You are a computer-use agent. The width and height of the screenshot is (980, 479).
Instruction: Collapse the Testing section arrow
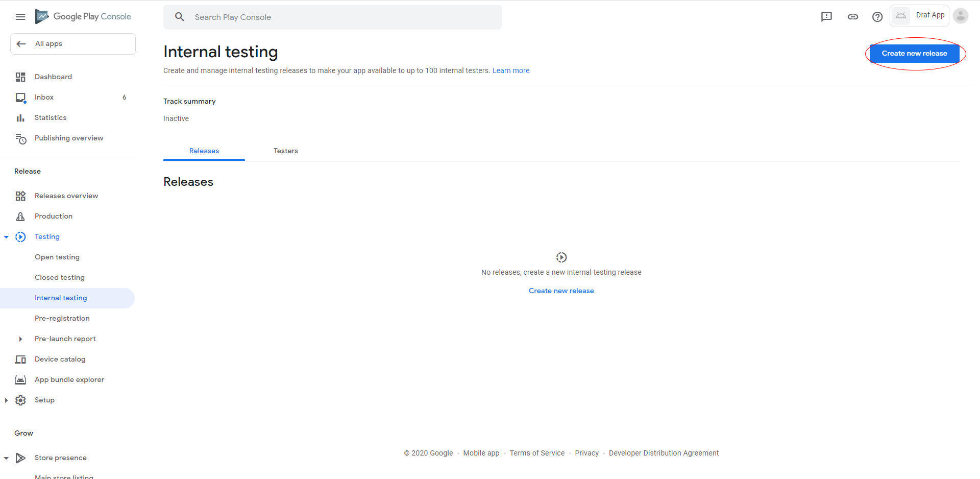(6, 237)
